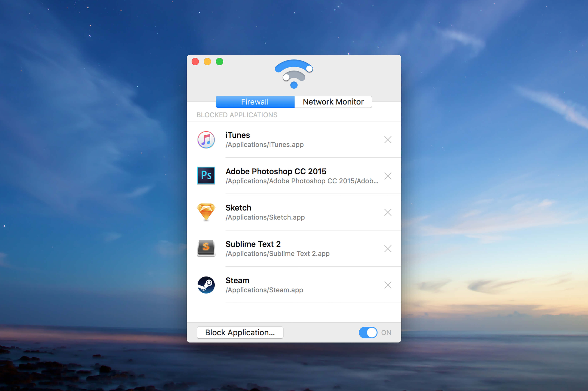Select the Steam entry name

[x=237, y=281]
